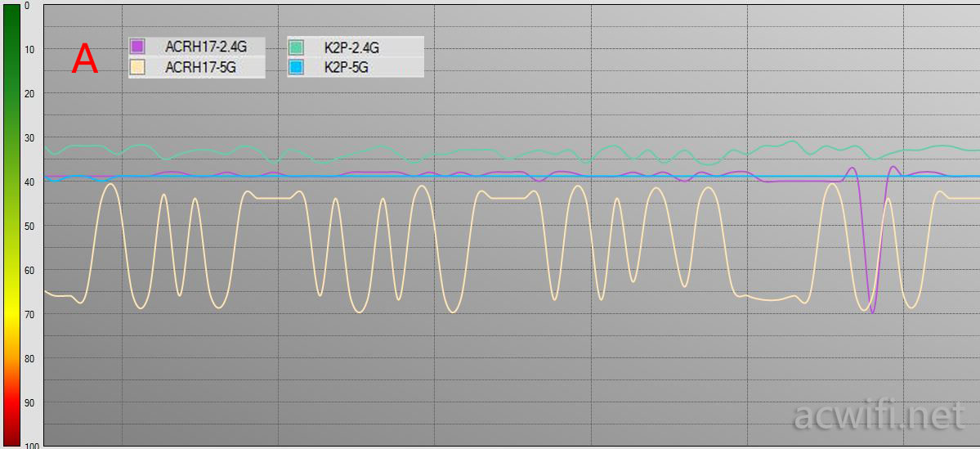Click the 90 value on signal scale
Viewport: 980px width, 449px height.
[x=29, y=402]
